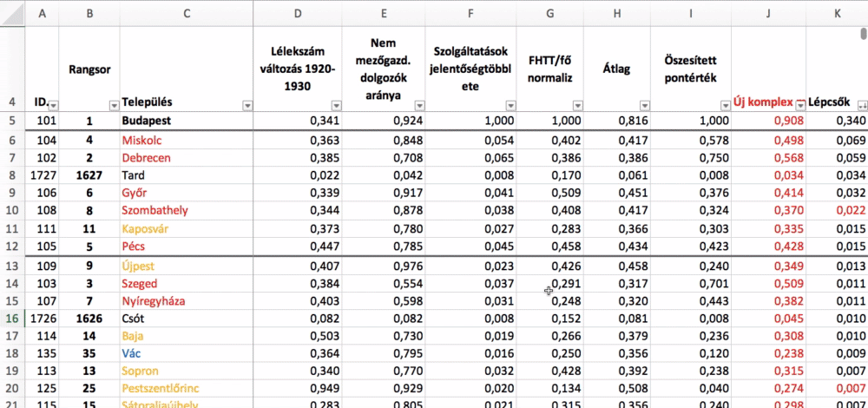This screenshot has width=868, height=408.
Task: Select the Kaposvár cell
Action: click(187, 229)
